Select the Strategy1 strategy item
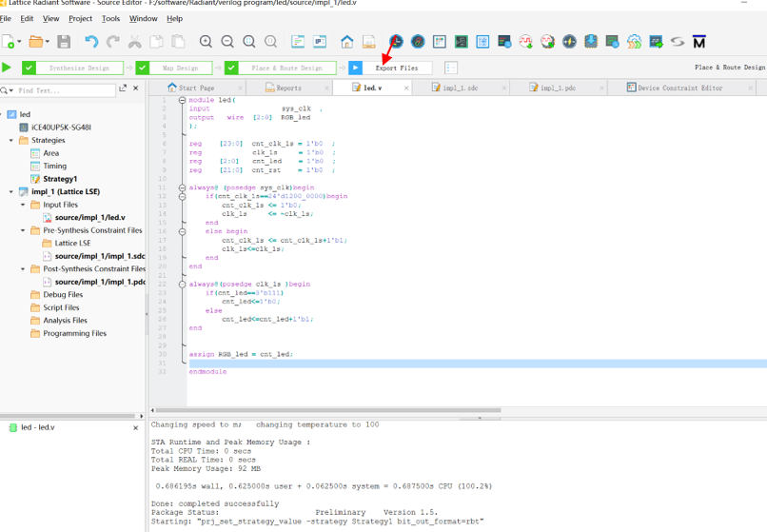Image resolution: width=767 pixels, height=532 pixels. tap(60, 179)
